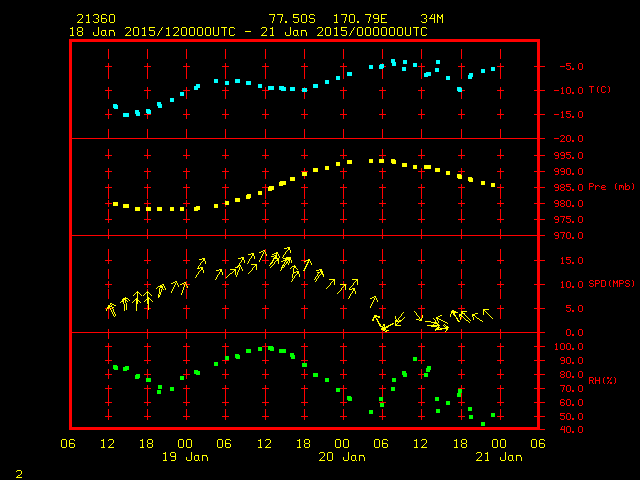Click the 20 Jan date label
This screenshot has height=480, width=640.
[342, 457]
